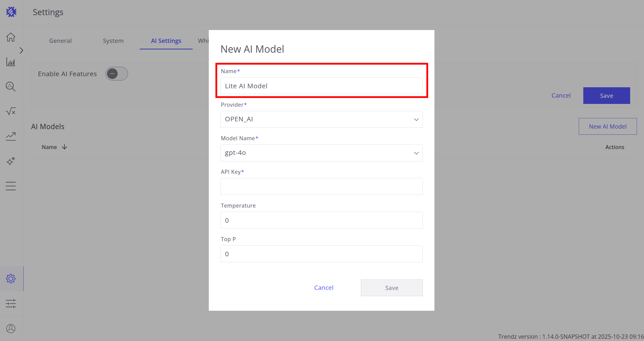
Task: Click the API Key input field
Action: pos(321,186)
